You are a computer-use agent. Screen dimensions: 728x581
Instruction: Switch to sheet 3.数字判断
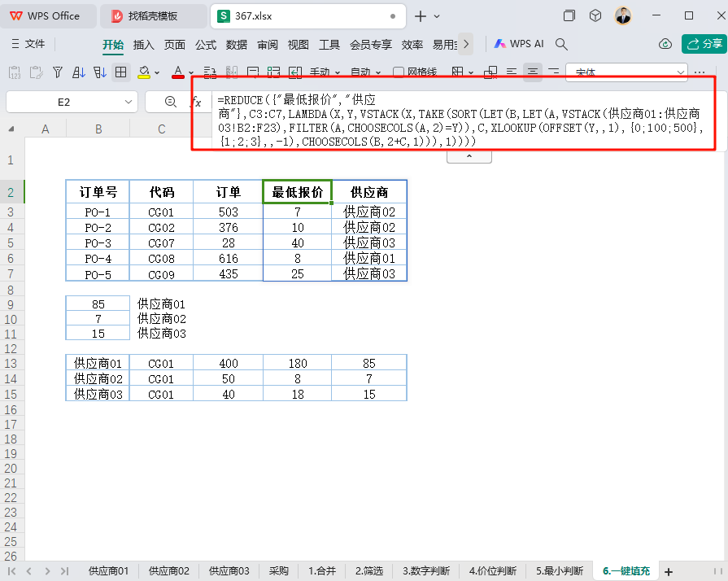pyautogui.click(x=425, y=571)
